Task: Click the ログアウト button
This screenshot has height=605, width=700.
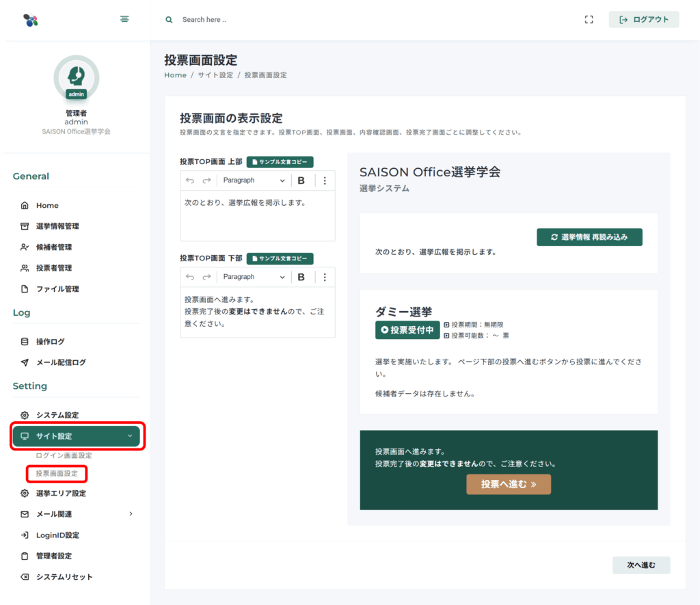Action: point(644,20)
